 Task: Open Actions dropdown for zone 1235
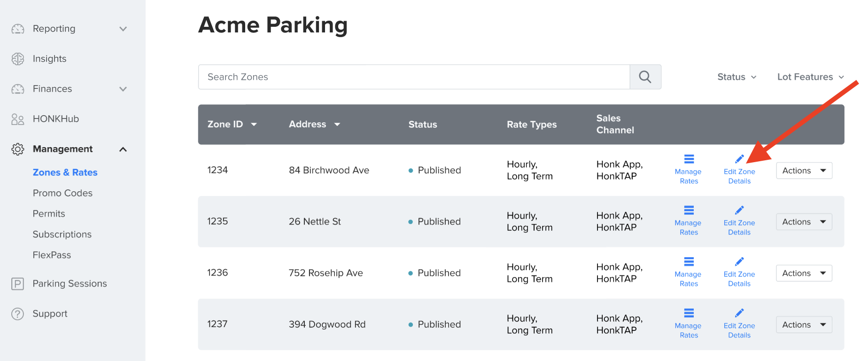[804, 222]
